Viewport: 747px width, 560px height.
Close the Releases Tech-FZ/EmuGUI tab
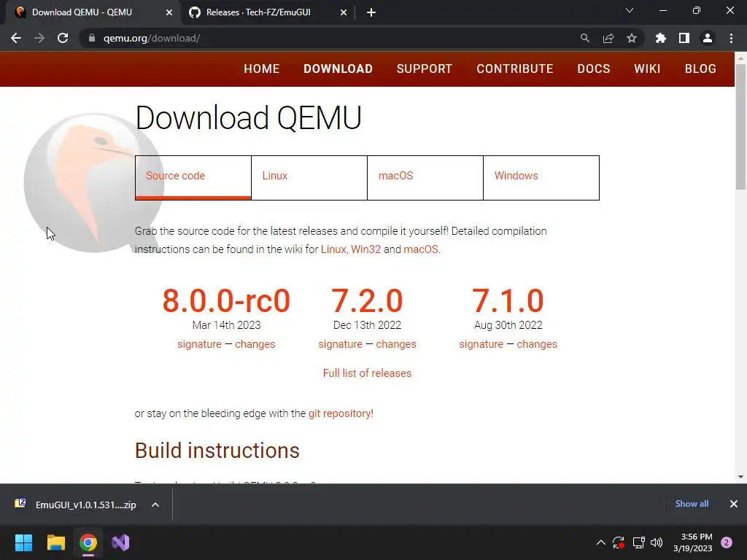(344, 12)
